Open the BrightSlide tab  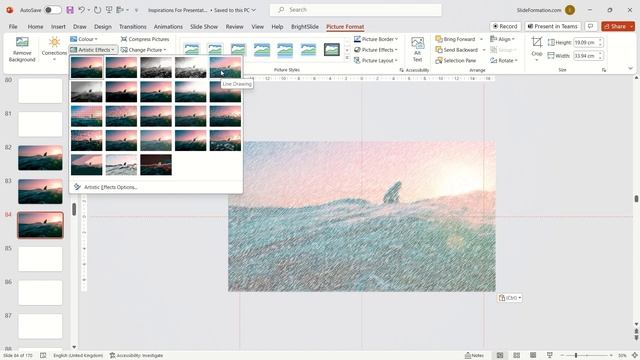pos(304,27)
